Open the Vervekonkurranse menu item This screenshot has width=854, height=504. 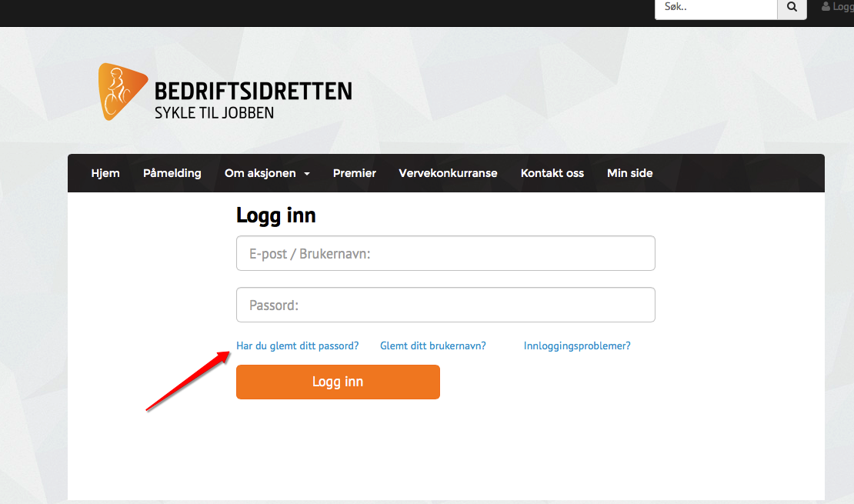pyautogui.click(x=448, y=173)
